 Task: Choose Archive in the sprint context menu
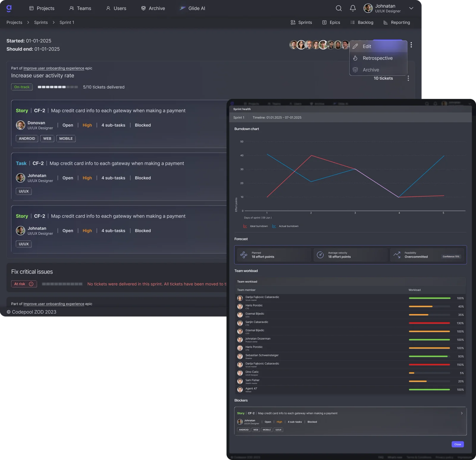(378, 70)
